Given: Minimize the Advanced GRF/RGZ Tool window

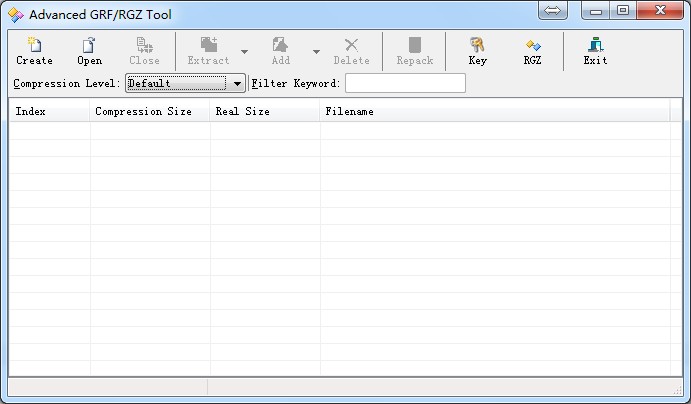Looking at the screenshot, I should [596, 11].
